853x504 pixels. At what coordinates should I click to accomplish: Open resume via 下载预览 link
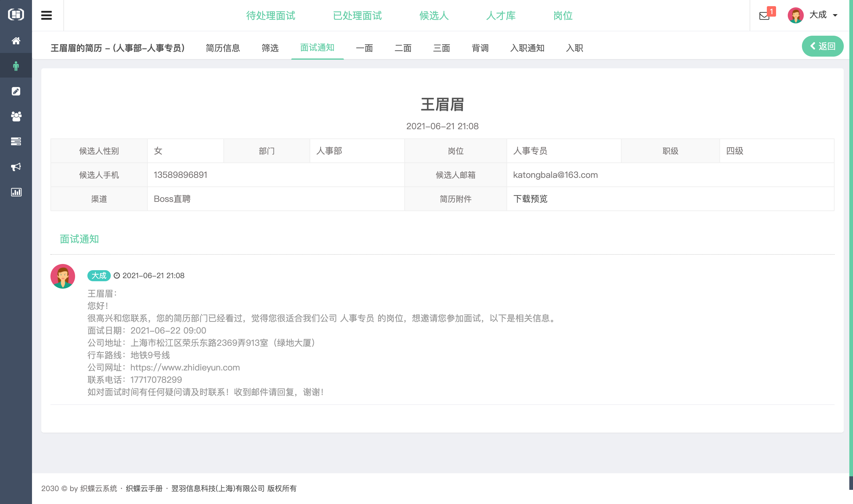[531, 199]
